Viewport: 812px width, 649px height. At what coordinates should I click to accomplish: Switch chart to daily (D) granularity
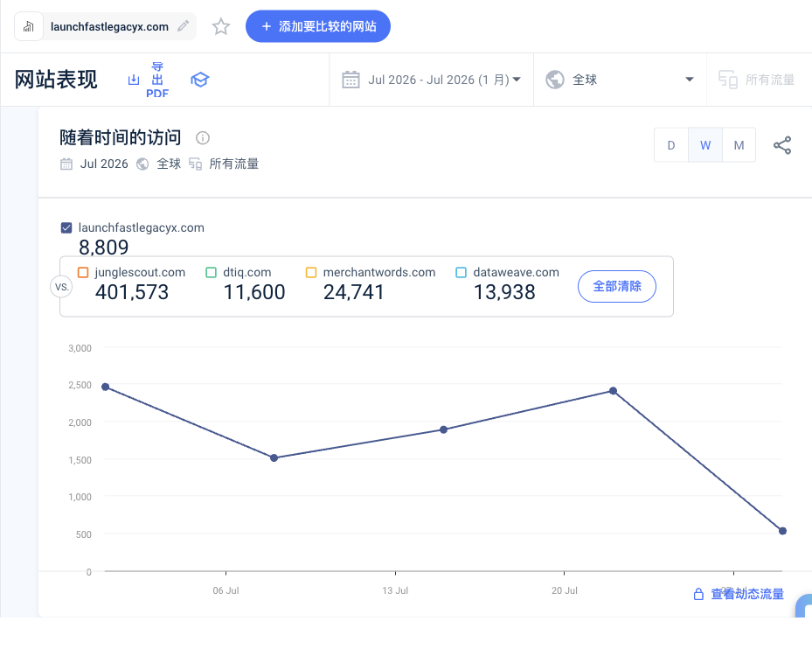pyautogui.click(x=671, y=145)
